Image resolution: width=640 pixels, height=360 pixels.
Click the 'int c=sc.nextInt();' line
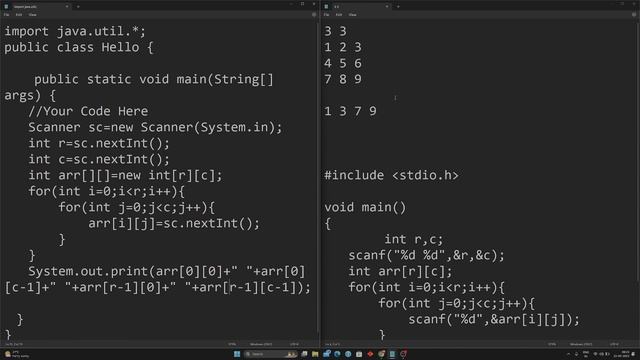click(99, 159)
